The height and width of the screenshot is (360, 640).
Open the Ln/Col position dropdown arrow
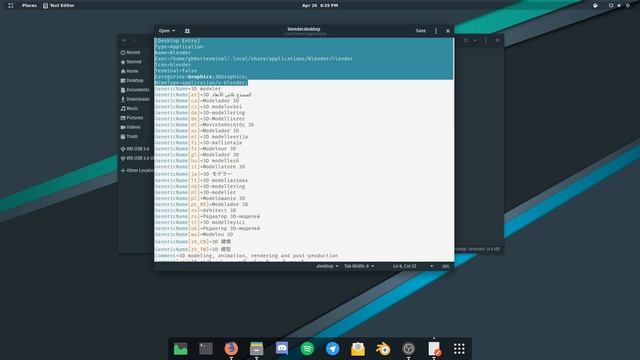click(x=431, y=266)
